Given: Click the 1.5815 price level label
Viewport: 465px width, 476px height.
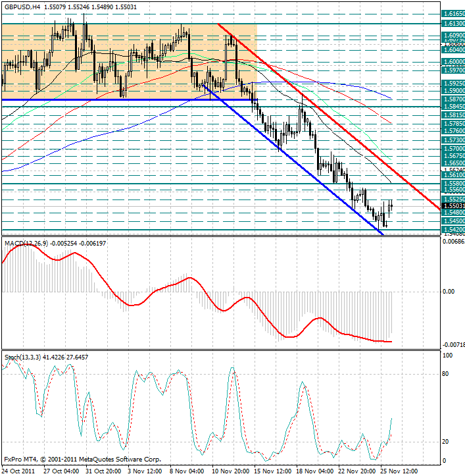Looking at the screenshot, I should pyautogui.click(x=453, y=115).
